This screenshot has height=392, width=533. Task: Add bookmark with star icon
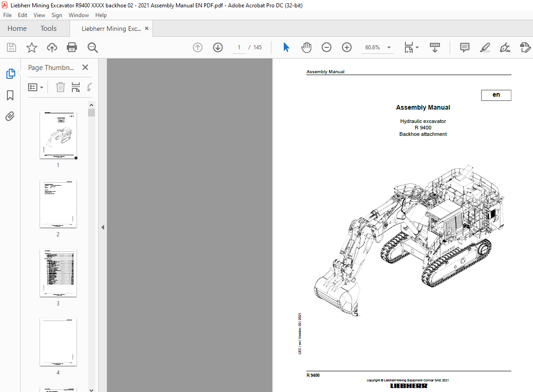(x=32, y=47)
